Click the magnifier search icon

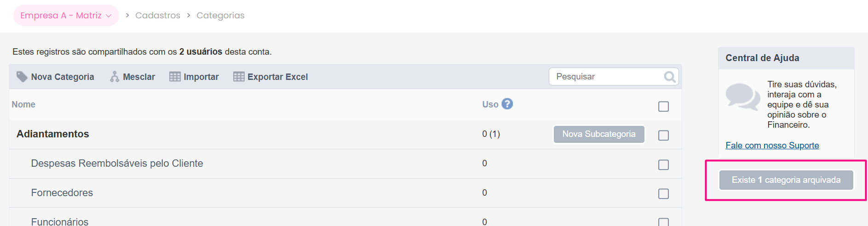pos(670,77)
